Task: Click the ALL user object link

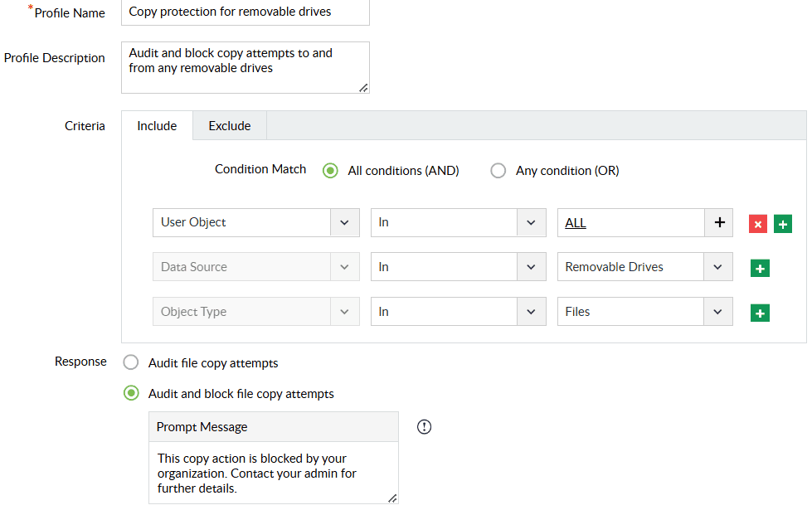Action: [576, 223]
